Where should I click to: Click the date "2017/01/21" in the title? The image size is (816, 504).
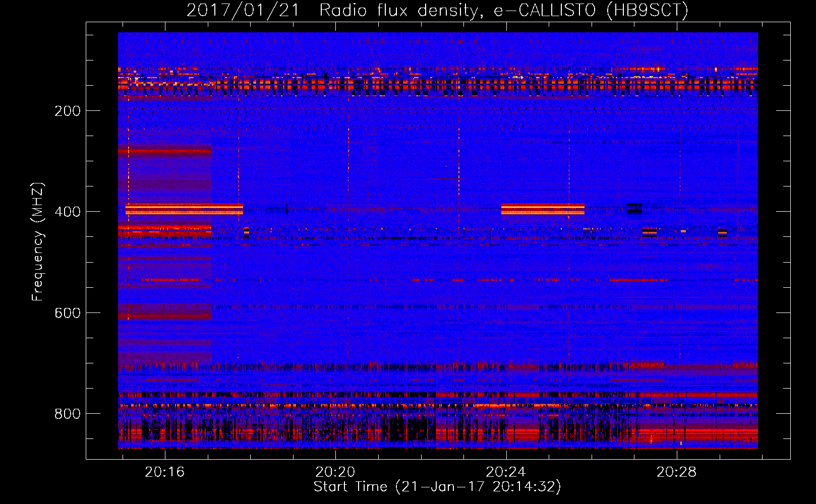pos(243,10)
